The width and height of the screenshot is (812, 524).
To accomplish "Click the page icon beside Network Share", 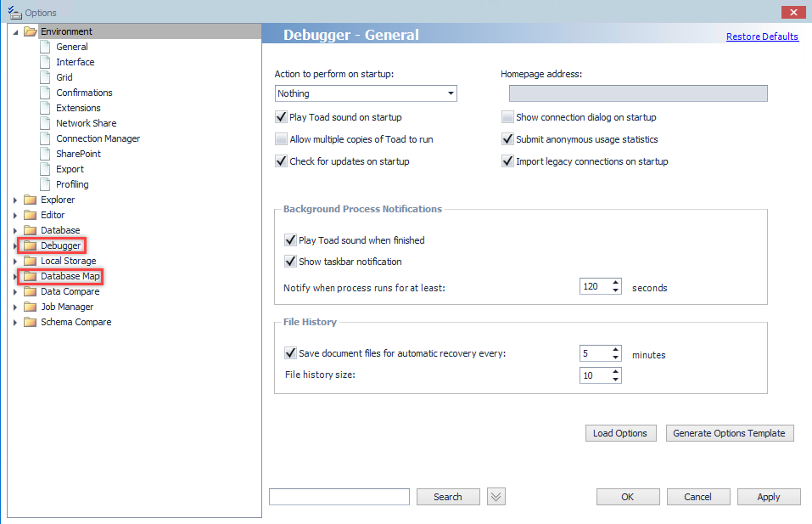I will pos(46,123).
